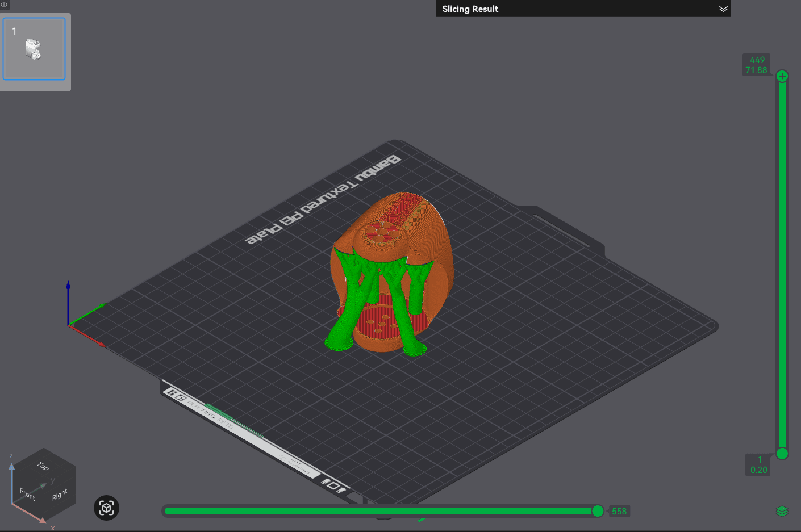
Task: Open the 3D navigation box icon near bottom-left
Action: (x=106, y=508)
